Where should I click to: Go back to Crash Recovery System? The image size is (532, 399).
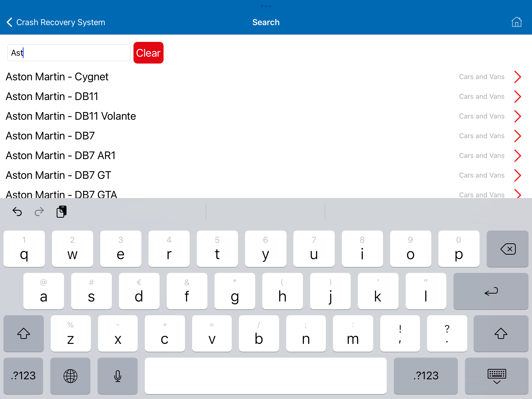pos(56,22)
